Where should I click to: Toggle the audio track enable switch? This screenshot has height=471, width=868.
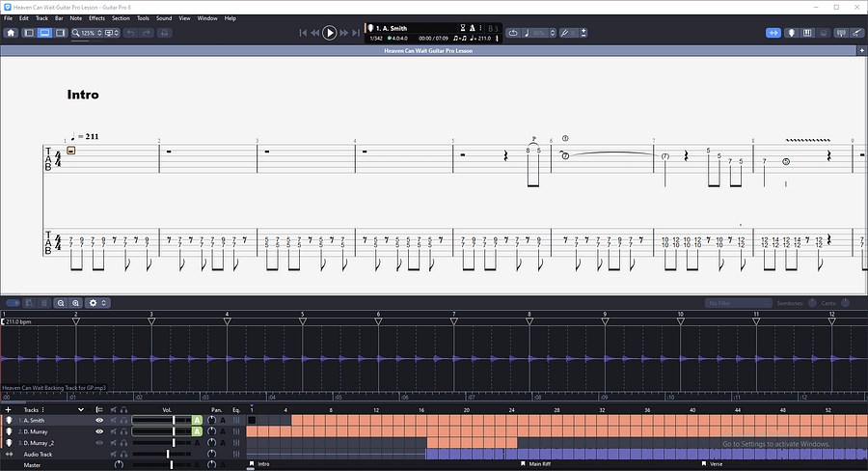13,303
